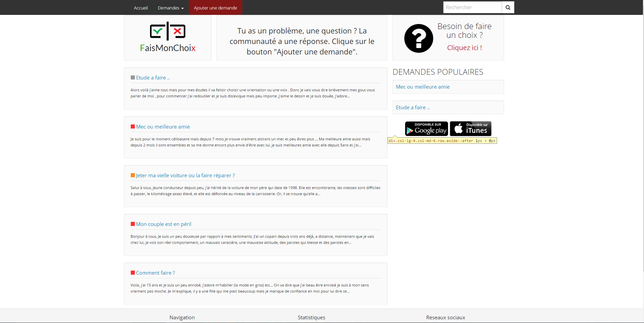Open Ajouter une demande in navbar
Viewport: 644px width, 323px height.
215,8
